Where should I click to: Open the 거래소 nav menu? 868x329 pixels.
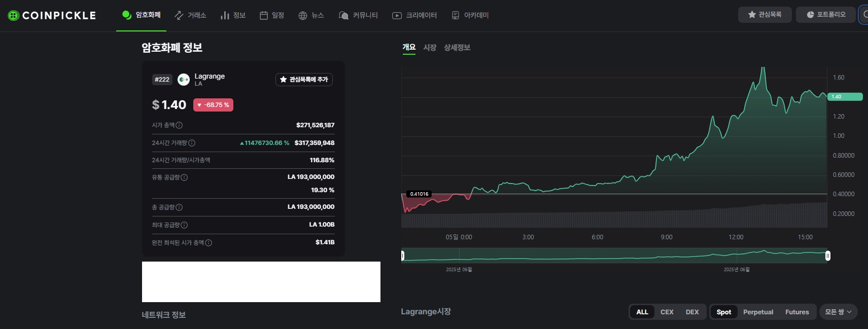click(190, 15)
